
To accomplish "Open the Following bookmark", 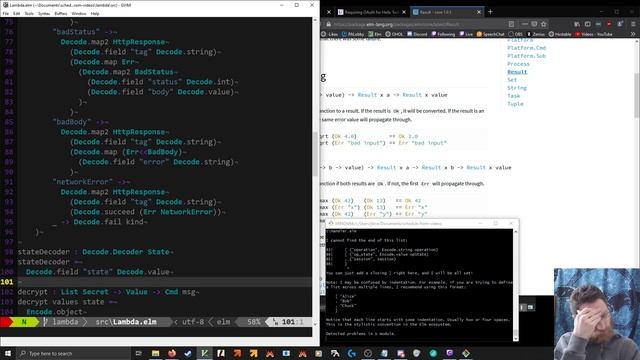I will pos(443,34).
